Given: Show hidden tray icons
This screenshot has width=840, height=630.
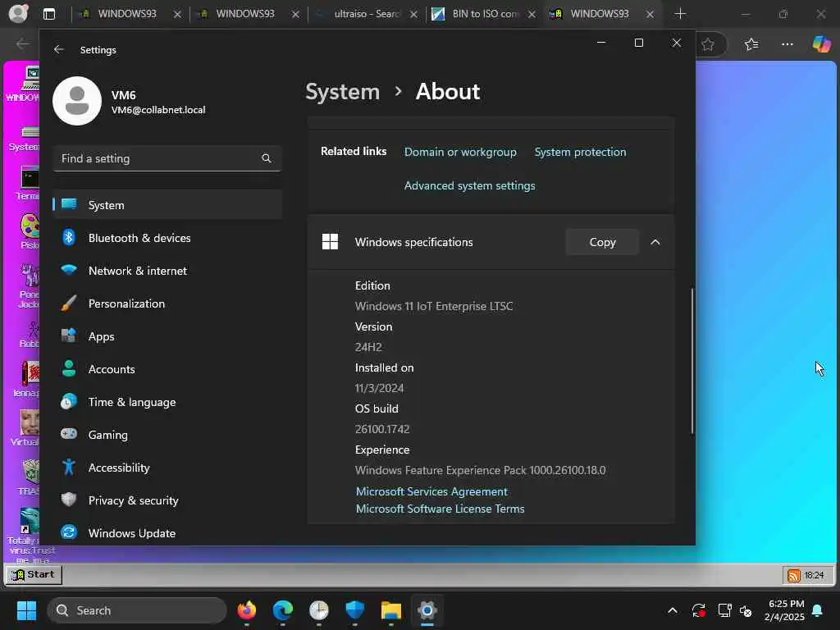Looking at the screenshot, I should pos(673,610).
